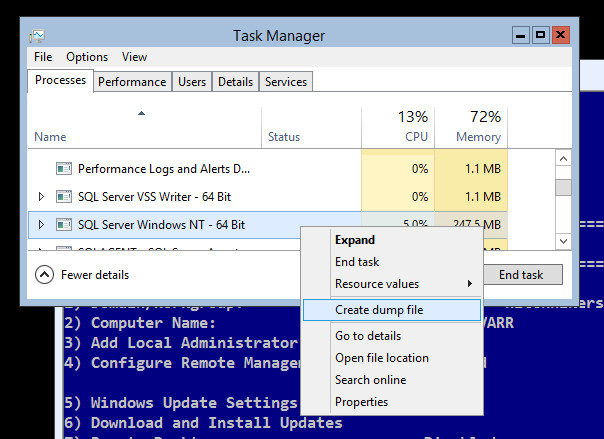Click Open file location in context menu
The height and width of the screenshot is (439, 604).
(x=381, y=358)
